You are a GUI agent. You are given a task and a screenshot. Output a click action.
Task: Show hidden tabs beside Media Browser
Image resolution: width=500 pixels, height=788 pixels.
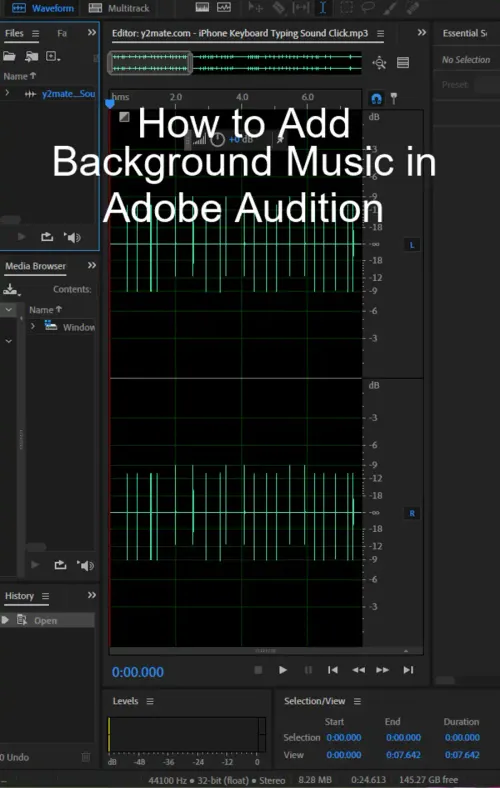91,265
